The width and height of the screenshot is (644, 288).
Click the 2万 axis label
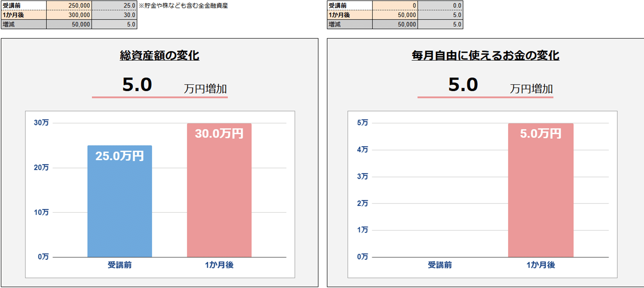362,203
